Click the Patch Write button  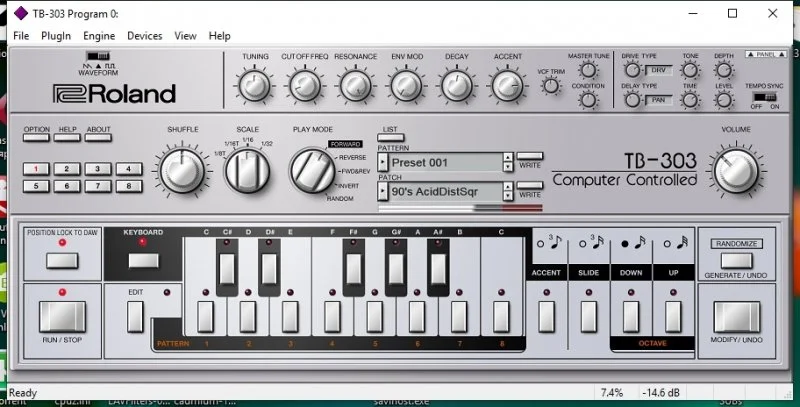point(530,185)
